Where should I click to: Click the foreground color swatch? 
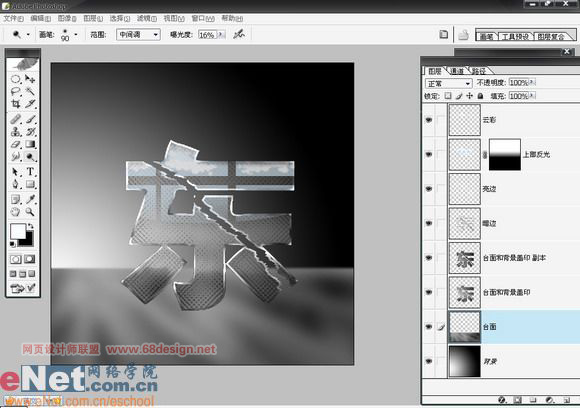click(x=17, y=232)
